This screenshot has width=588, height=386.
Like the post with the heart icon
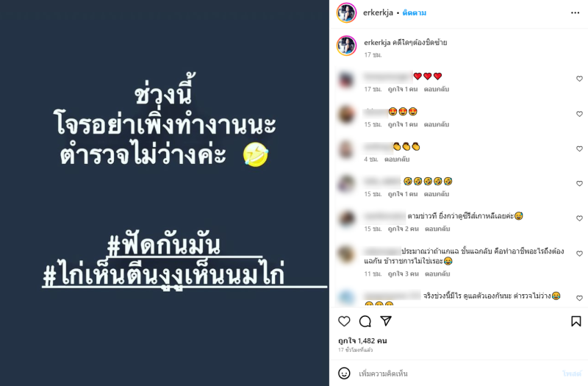[x=344, y=321]
